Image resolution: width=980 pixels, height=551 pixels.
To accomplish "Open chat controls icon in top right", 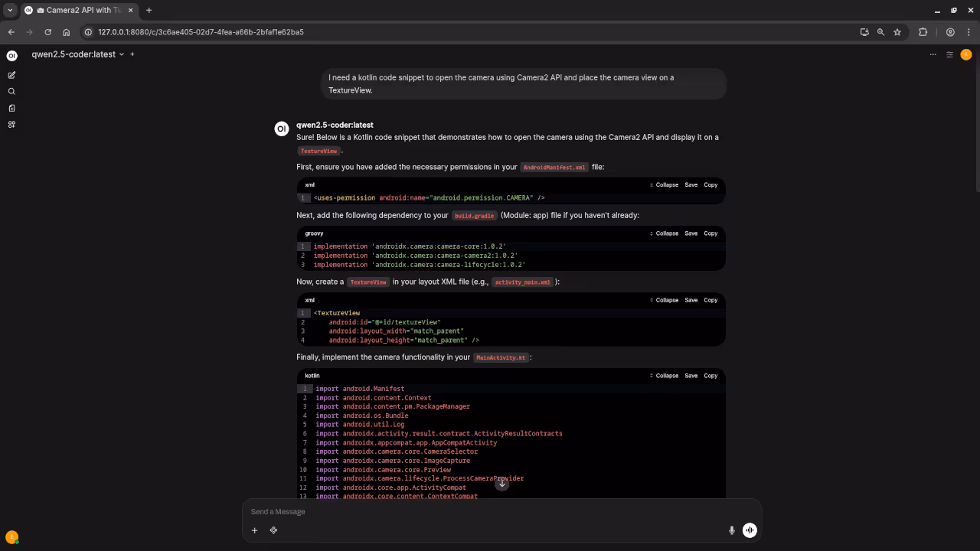I will pyautogui.click(x=949, y=54).
